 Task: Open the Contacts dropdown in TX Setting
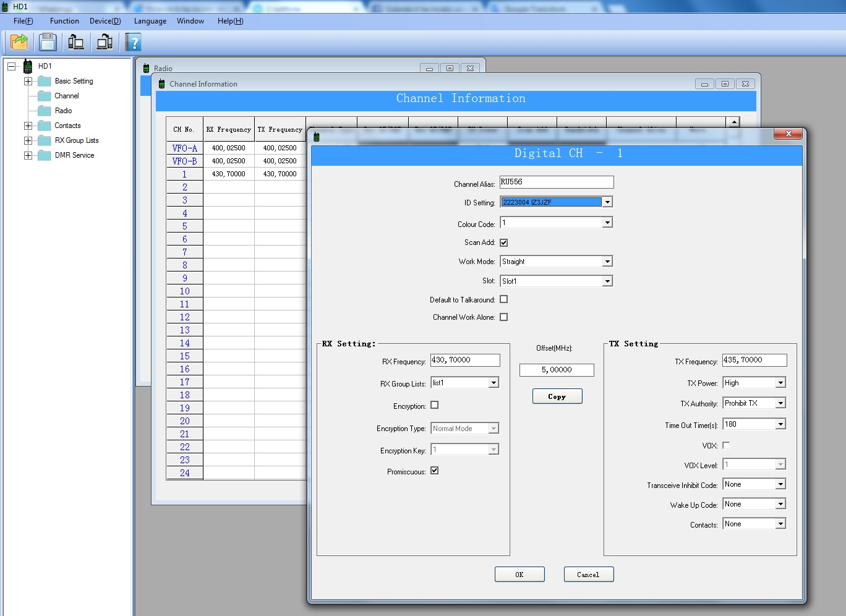pyautogui.click(x=780, y=524)
